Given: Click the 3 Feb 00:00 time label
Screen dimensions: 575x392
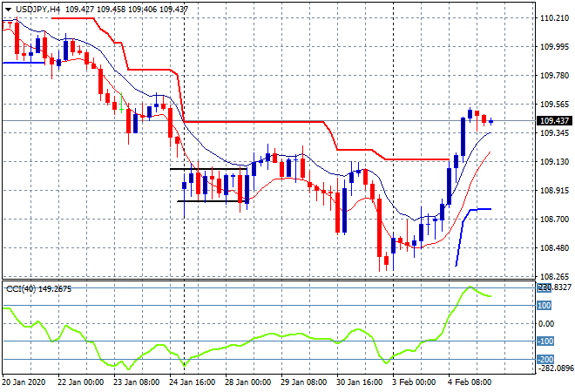Looking at the screenshot, I should tap(414, 382).
